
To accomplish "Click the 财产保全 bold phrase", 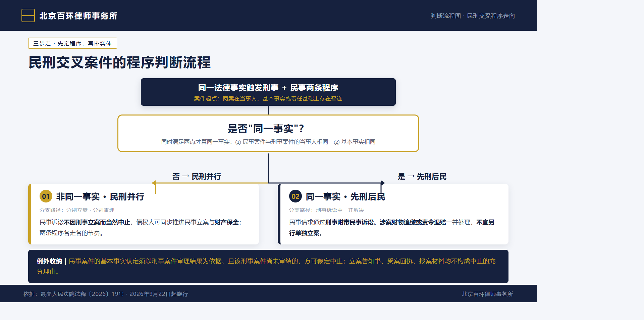I will coord(227,222).
